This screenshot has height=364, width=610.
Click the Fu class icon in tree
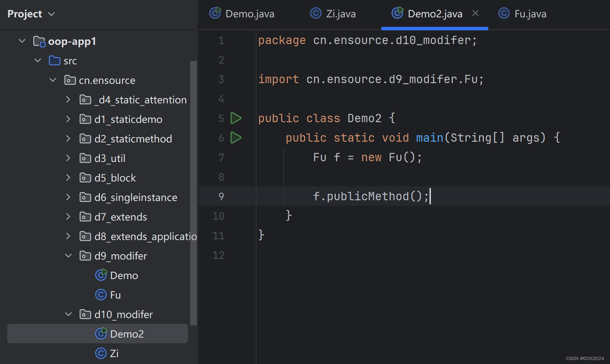[101, 295]
